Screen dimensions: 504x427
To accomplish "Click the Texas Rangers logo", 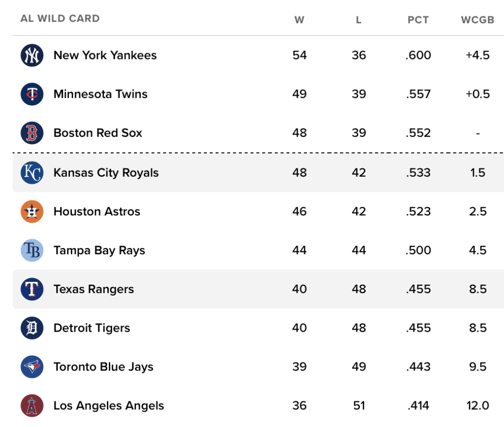I will pyautogui.click(x=32, y=289).
